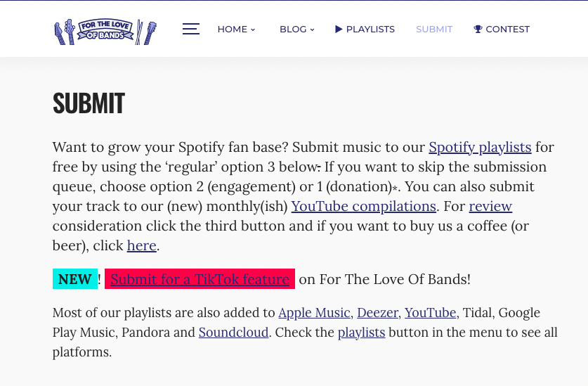Click the playlists link in last paragraph

click(x=361, y=332)
